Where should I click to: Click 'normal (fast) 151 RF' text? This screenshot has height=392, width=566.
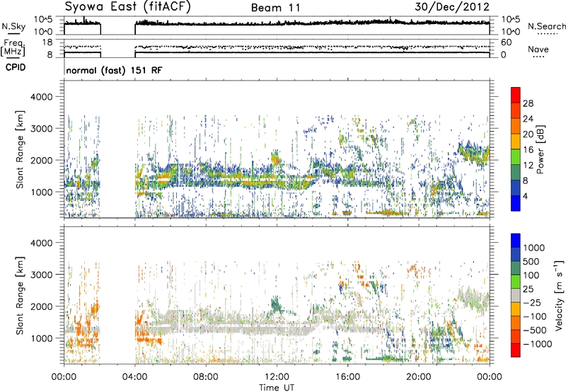pyautogui.click(x=114, y=70)
